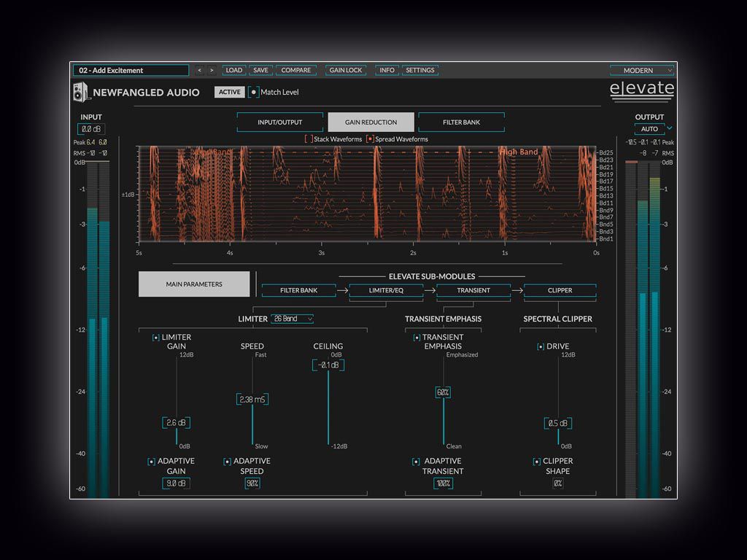This screenshot has width=747, height=560.
Task: Click the Bnd1 band label
Action: coord(606,238)
